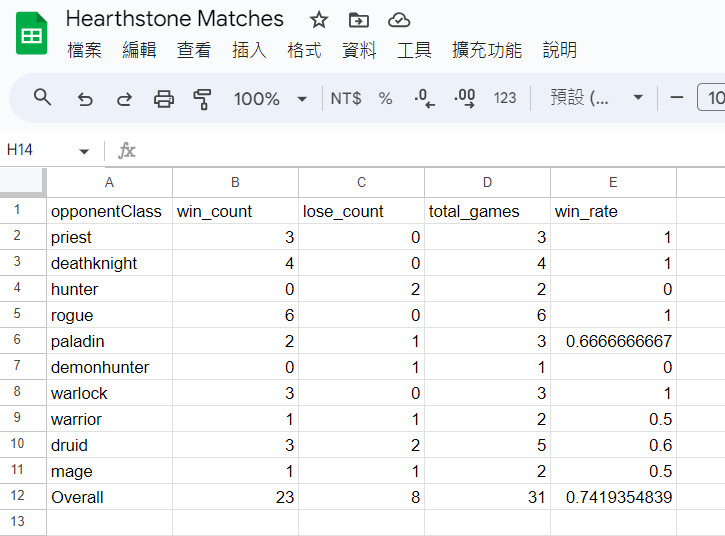The width and height of the screenshot is (725, 536).
Task: Format as percent
Action: (x=385, y=98)
